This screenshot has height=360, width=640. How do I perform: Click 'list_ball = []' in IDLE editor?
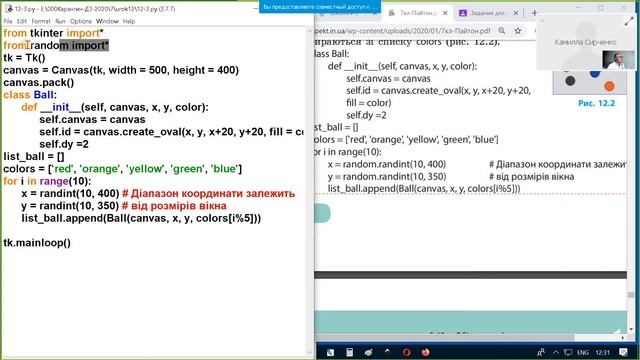[x=34, y=156]
